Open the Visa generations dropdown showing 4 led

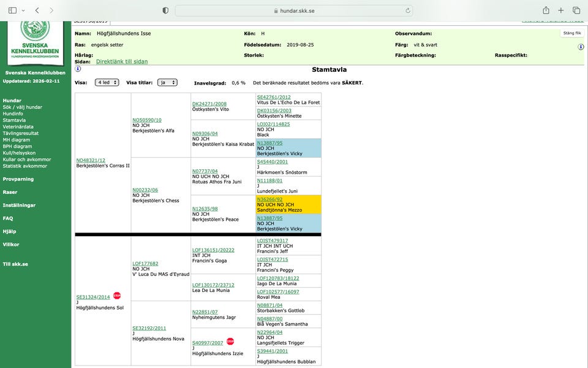[107, 82]
